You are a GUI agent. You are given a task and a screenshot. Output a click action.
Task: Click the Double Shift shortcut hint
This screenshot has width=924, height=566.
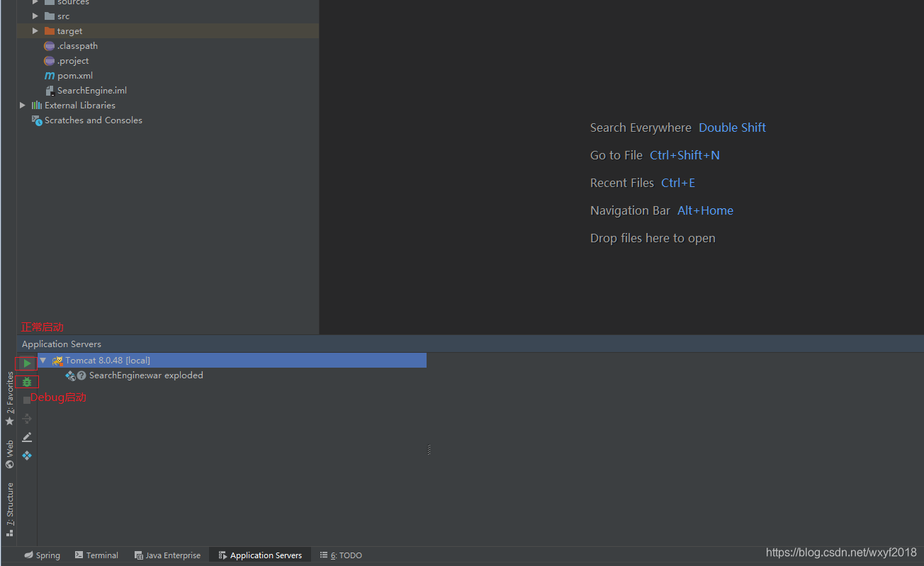click(732, 128)
